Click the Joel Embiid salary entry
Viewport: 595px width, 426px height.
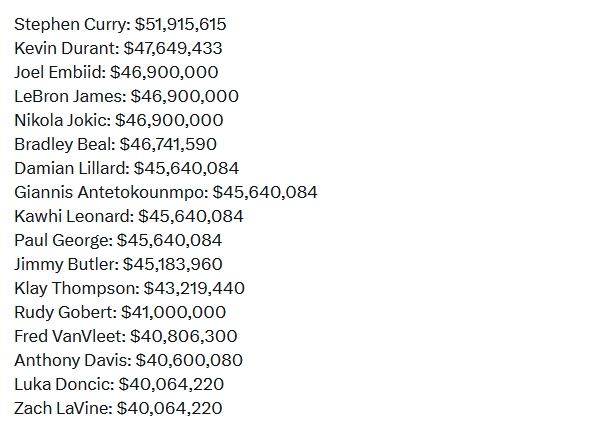(x=116, y=72)
